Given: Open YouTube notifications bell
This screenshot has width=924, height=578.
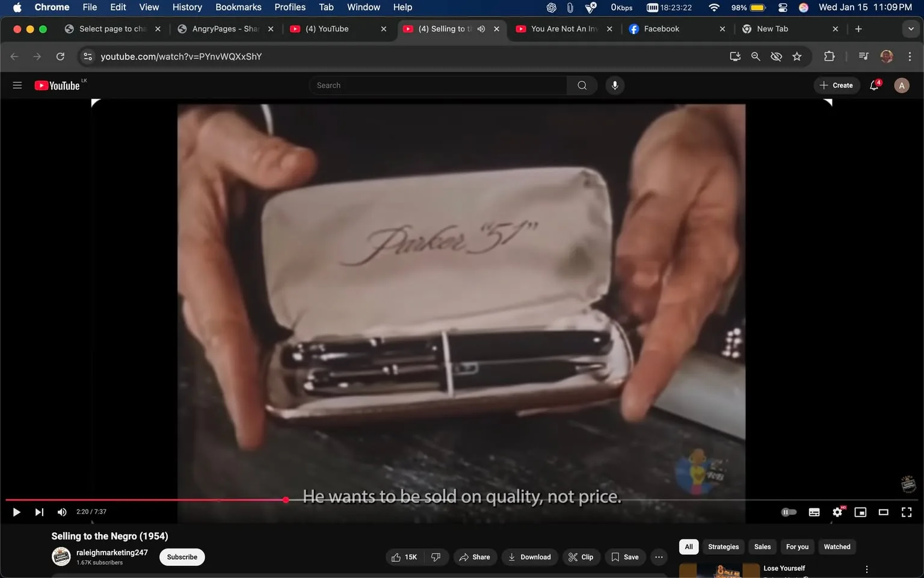Looking at the screenshot, I should (873, 85).
